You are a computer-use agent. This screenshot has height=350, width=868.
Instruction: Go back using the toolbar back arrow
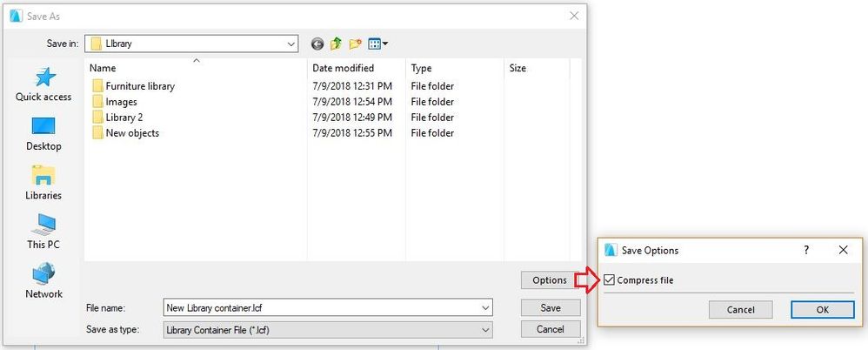(x=317, y=44)
